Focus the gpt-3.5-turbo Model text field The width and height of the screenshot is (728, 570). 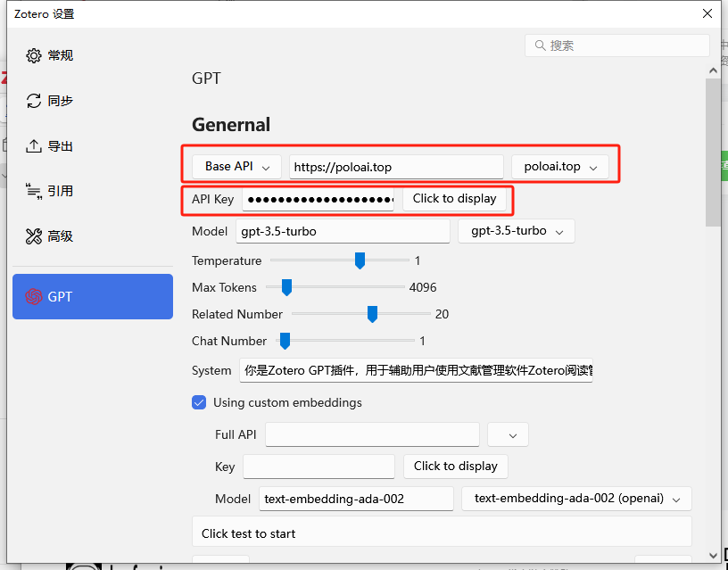click(343, 231)
